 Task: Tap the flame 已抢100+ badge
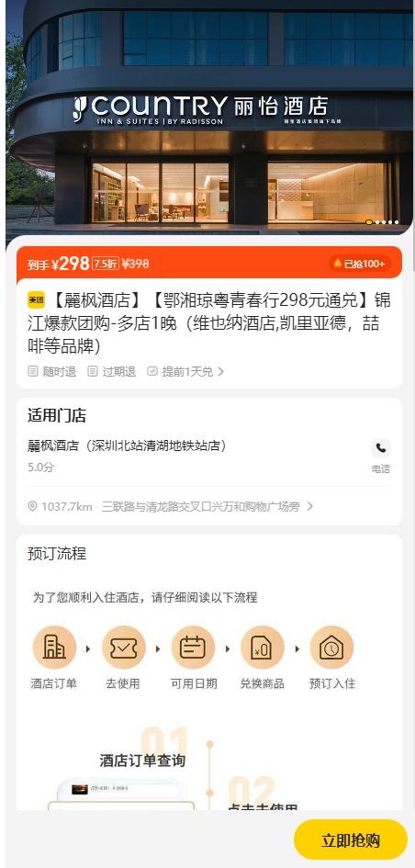(x=360, y=264)
